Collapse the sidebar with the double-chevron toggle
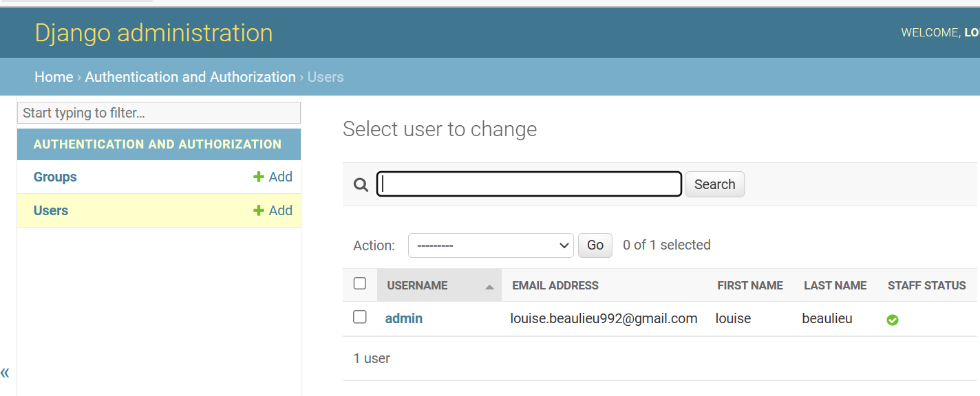980x396 pixels. click(5, 373)
